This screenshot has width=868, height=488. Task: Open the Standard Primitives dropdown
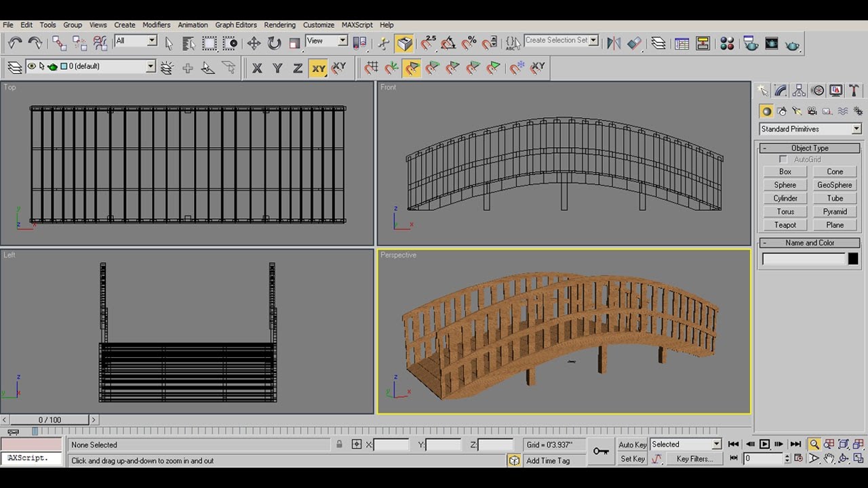coord(810,129)
